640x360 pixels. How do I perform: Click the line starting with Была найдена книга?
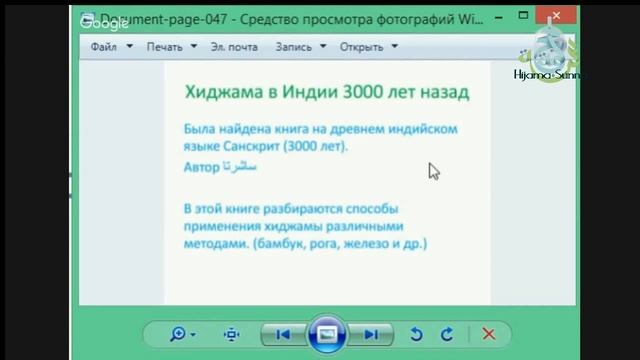320,129
